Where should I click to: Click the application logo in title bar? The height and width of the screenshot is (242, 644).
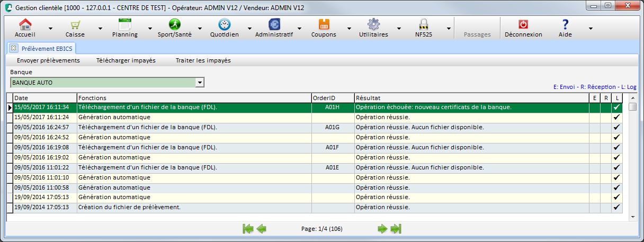(9, 7)
